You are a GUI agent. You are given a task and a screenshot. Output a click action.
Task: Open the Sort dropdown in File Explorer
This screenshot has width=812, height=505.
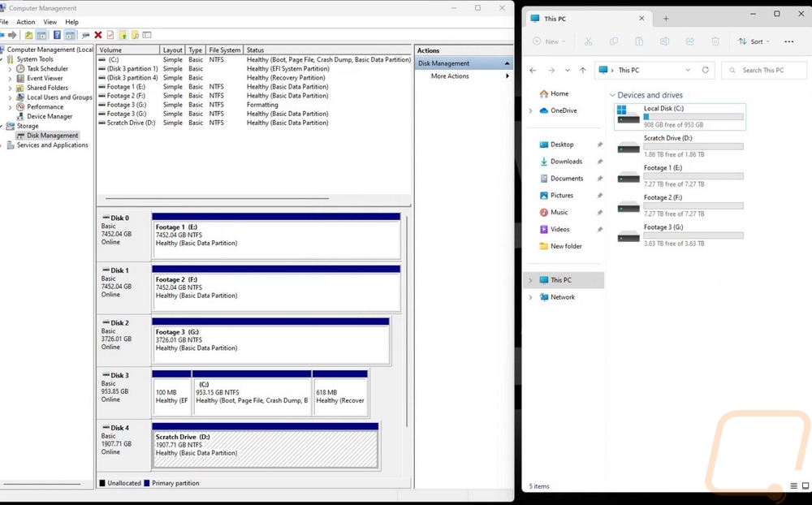[754, 41]
